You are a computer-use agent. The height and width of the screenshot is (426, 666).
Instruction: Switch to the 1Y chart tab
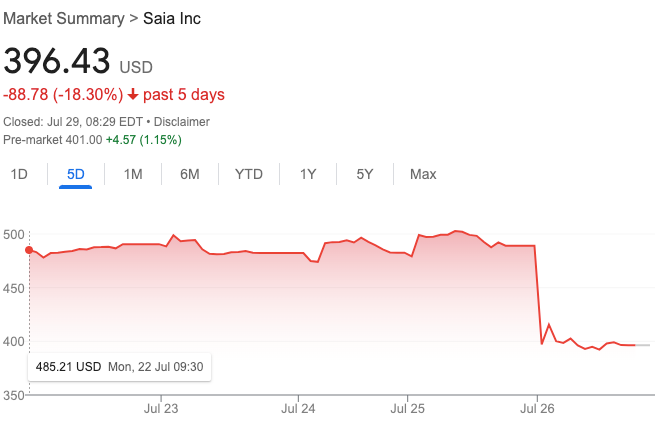[308, 174]
